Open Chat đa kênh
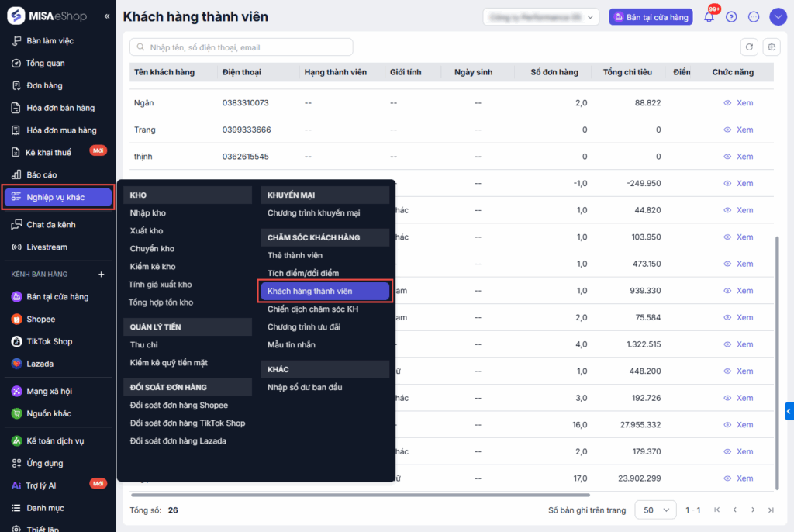 tap(50, 224)
